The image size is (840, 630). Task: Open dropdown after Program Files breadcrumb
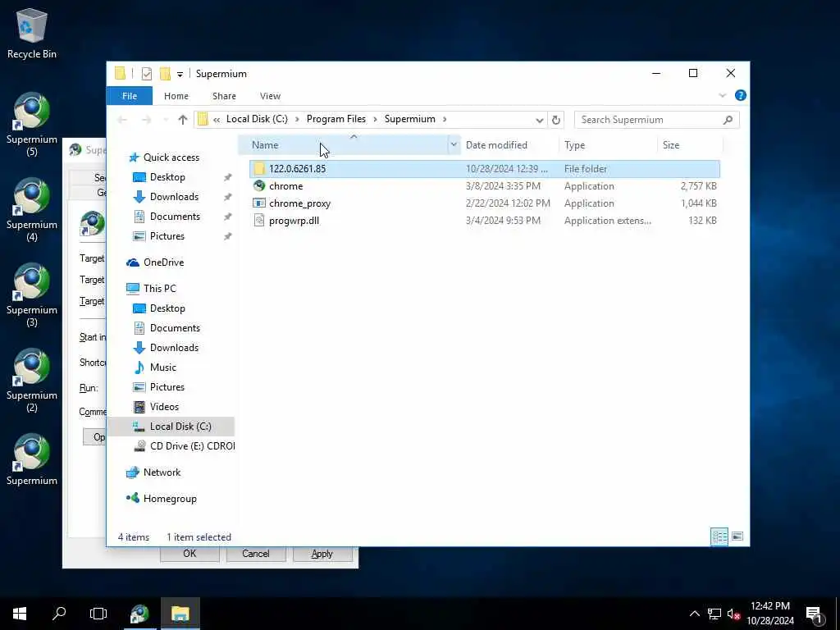375,119
